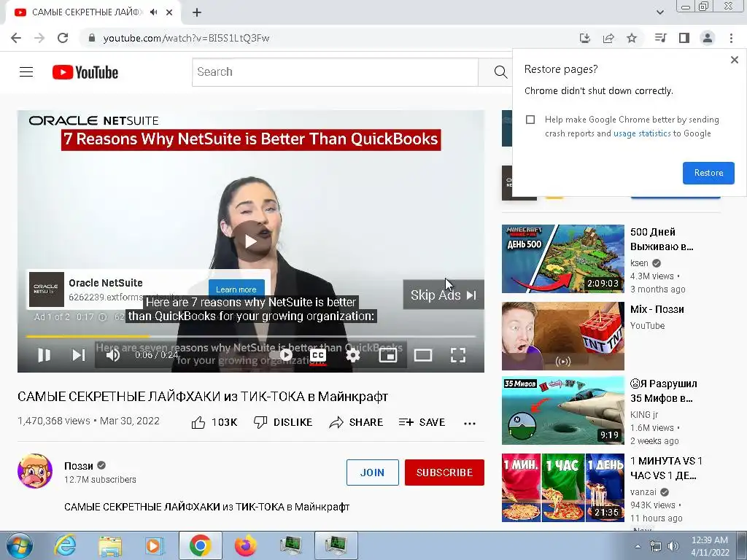The image size is (747, 560).
Task: Toggle the Chrome side panel icon
Action: (684, 38)
